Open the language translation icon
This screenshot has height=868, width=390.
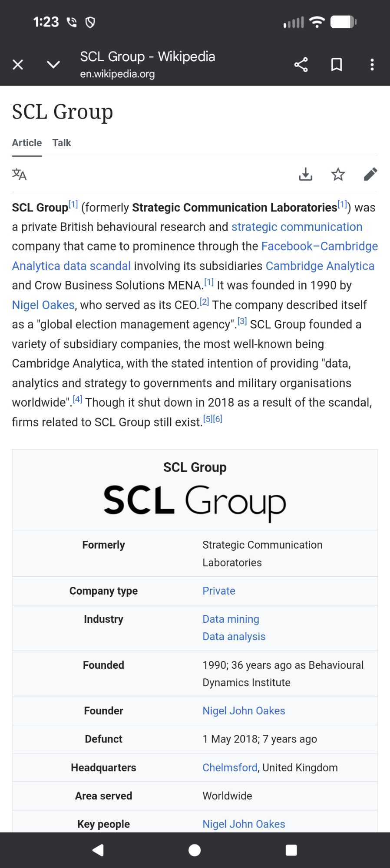(19, 174)
